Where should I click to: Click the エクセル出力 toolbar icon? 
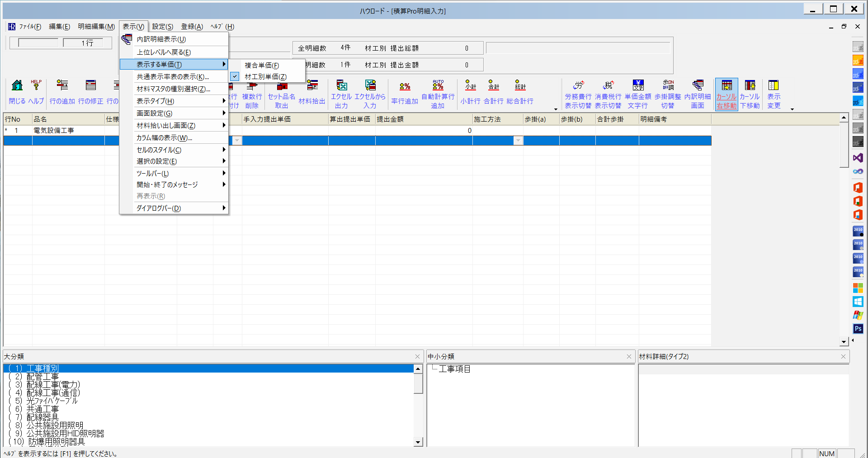click(341, 86)
